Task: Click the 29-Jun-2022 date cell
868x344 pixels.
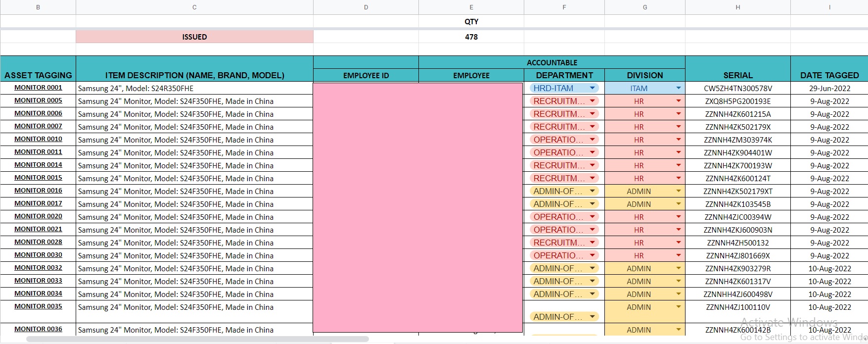Action: click(829, 89)
